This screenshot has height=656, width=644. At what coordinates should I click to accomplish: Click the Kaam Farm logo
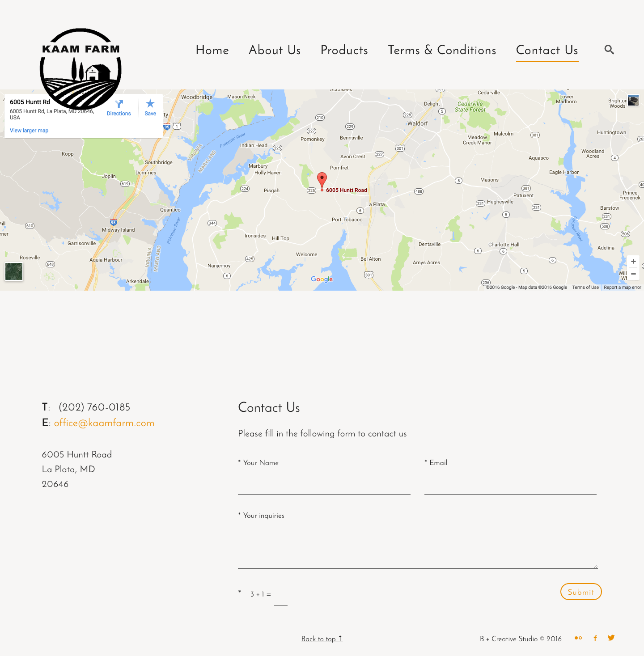pos(80,69)
